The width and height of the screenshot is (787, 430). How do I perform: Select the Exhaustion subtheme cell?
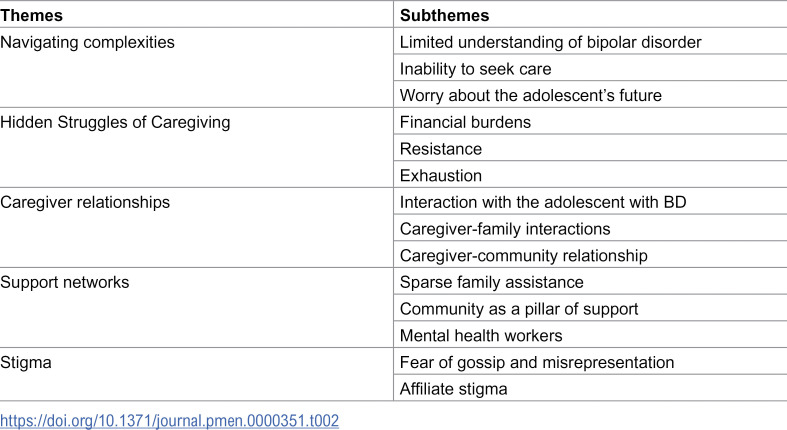(x=590, y=175)
